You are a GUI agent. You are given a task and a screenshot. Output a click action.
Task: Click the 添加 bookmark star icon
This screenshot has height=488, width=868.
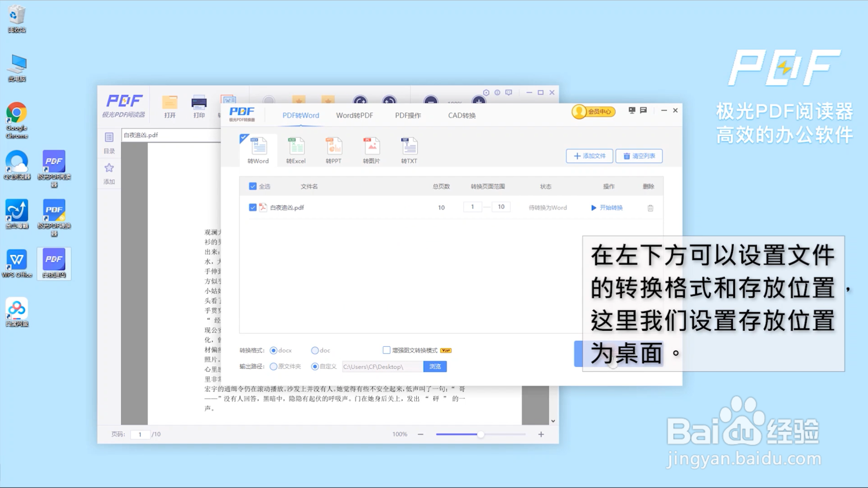(108, 168)
